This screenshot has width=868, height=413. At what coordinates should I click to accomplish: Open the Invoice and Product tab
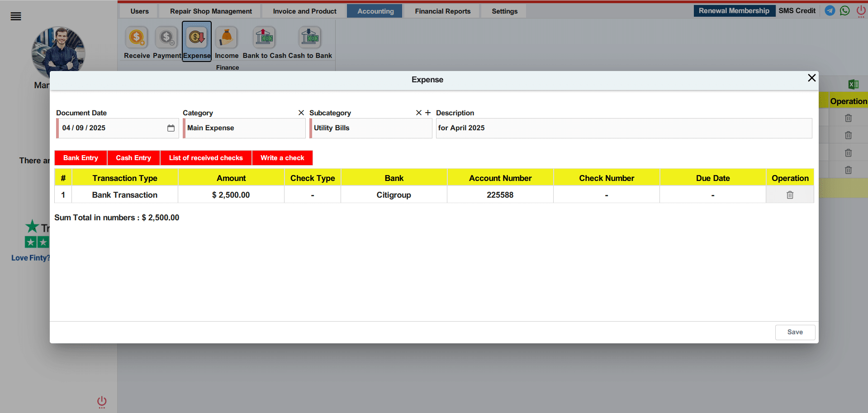(304, 11)
